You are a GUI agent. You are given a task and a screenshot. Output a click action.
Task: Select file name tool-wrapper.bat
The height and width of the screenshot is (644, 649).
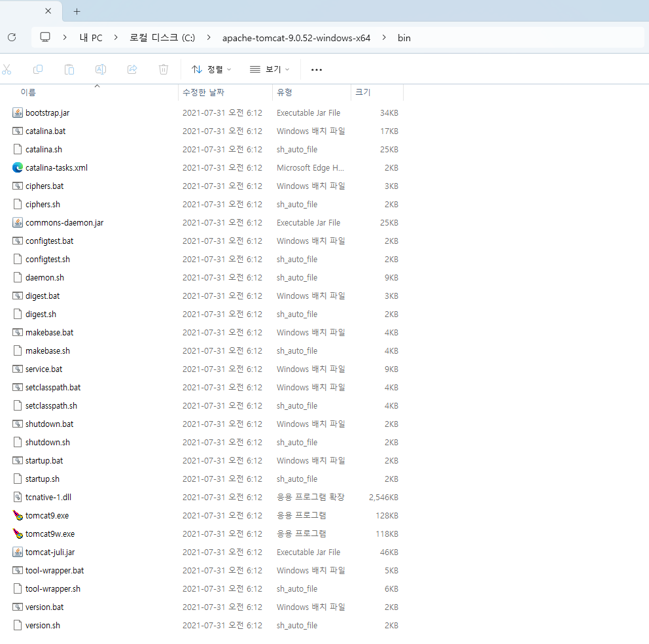55,570
